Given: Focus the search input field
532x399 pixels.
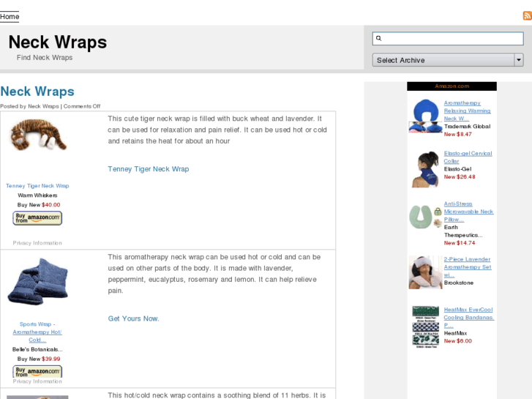Looking at the screenshot, I should tap(448, 38).
